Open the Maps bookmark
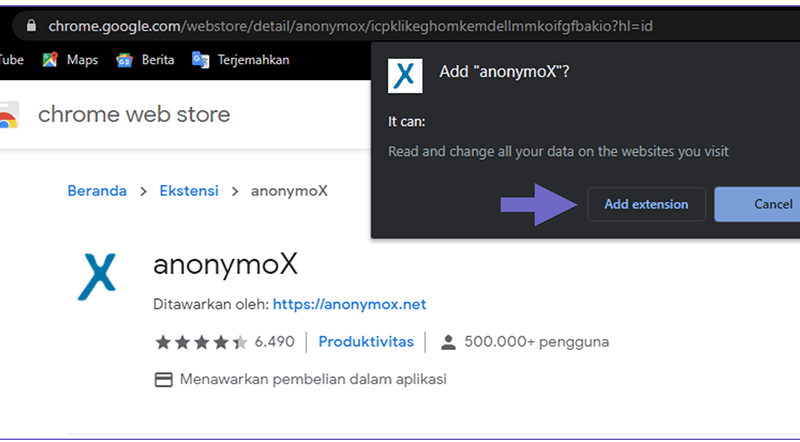Viewport: 800px width, 442px height. [70, 60]
